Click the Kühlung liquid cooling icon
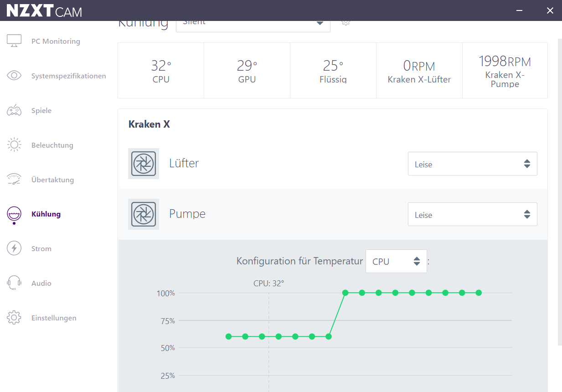This screenshot has height=392, width=562. tap(14, 215)
